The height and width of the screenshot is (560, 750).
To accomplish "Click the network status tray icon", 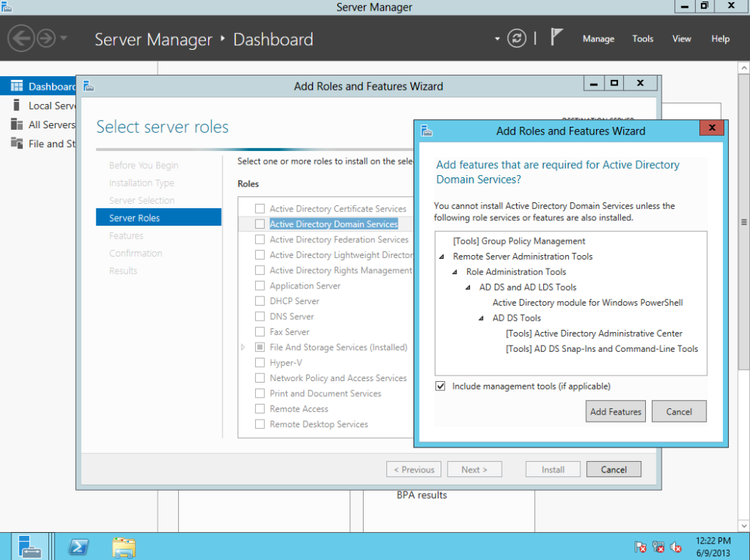I will pyautogui.click(x=659, y=546).
